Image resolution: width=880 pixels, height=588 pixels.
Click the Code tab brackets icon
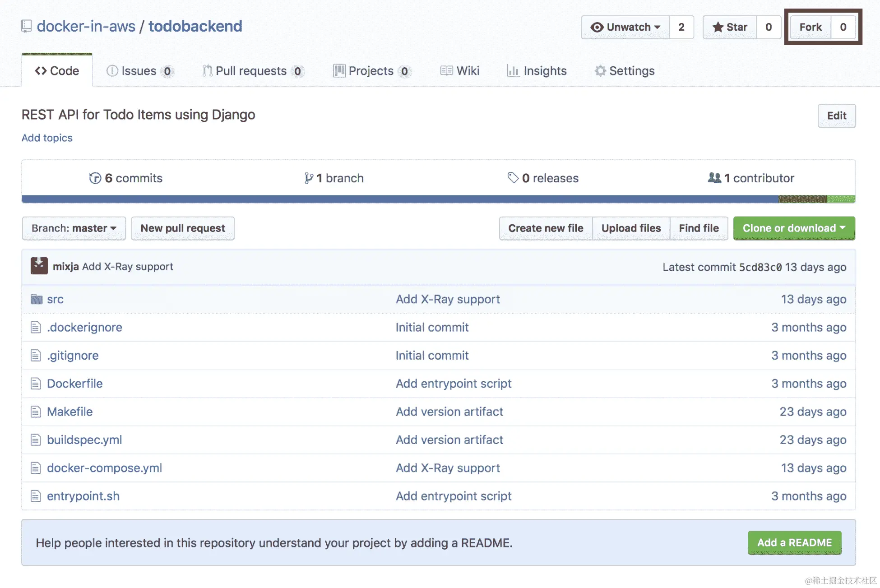(41, 71)
